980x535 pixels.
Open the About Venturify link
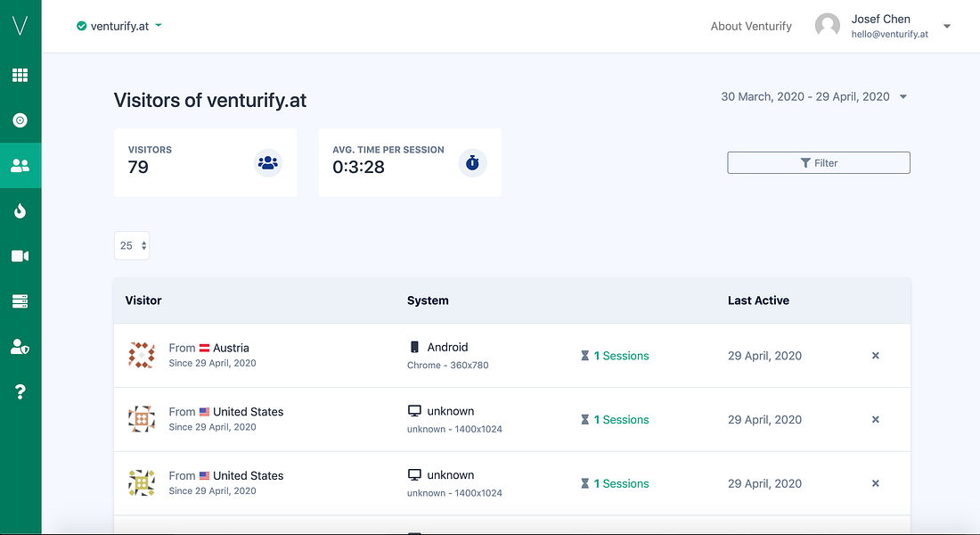751,26
